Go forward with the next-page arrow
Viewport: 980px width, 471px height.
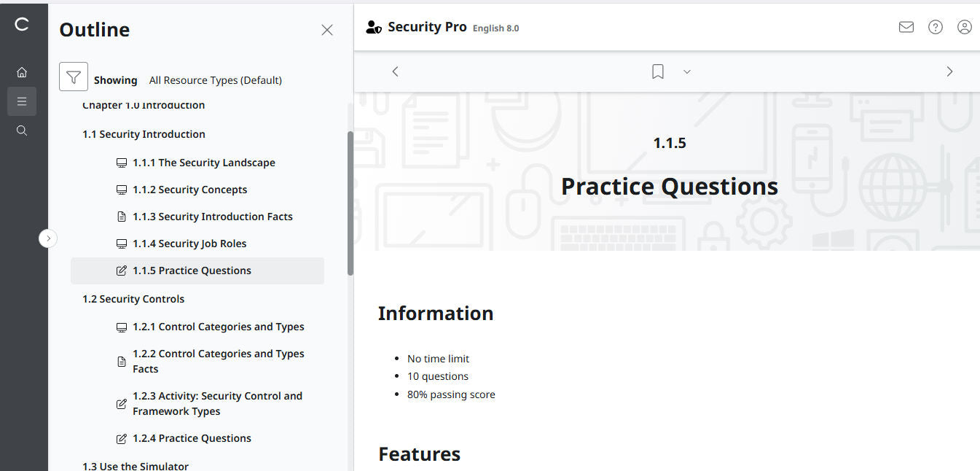(x=949, y=71)
